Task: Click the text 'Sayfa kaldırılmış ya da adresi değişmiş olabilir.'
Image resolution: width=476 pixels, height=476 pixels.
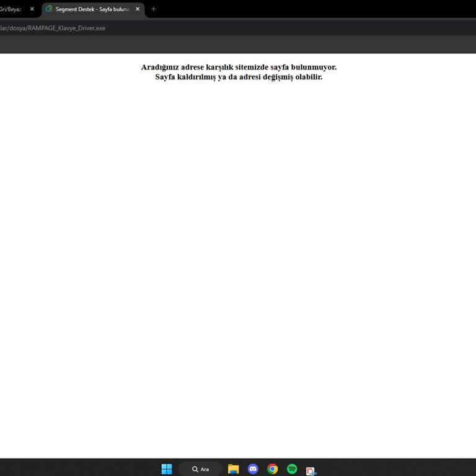Action: (x=239, y=77)
